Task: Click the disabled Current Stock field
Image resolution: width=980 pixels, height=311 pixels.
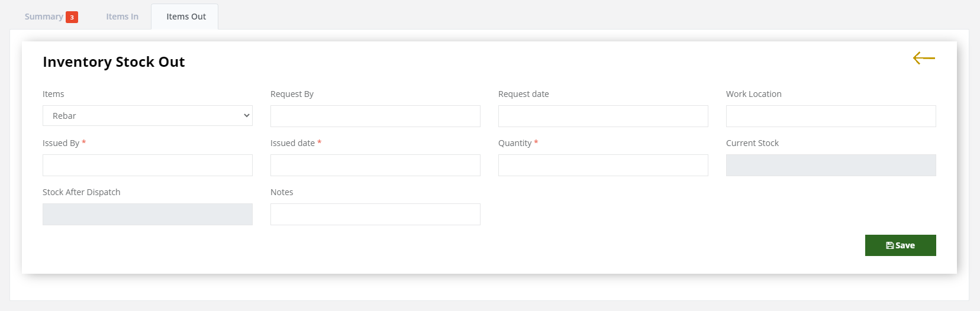Action: (831, 165)
